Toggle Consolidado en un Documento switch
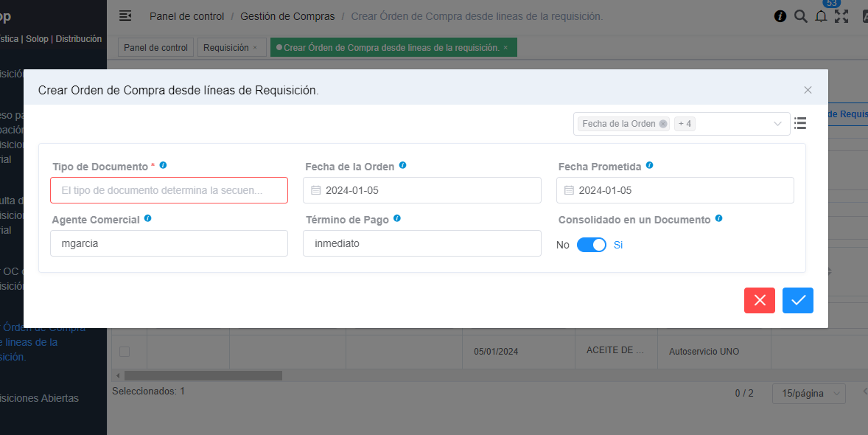868x435 pixels. pyautogui.click(x=591, y=245)
